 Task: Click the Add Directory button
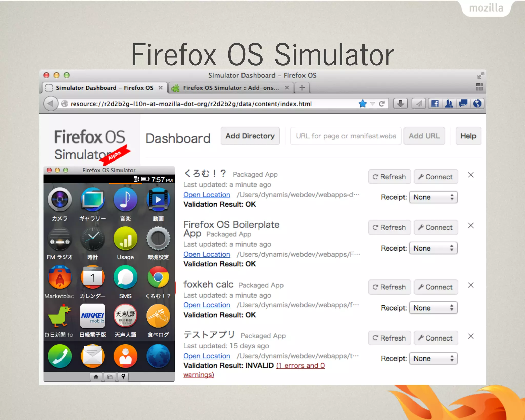coord(250,136)
